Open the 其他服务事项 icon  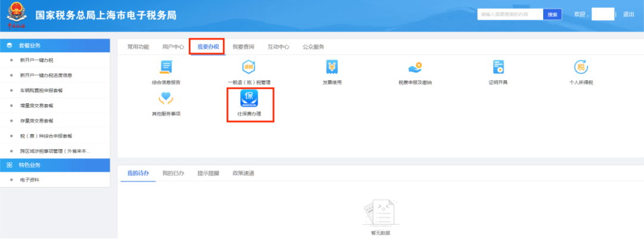tap(166, 99)
